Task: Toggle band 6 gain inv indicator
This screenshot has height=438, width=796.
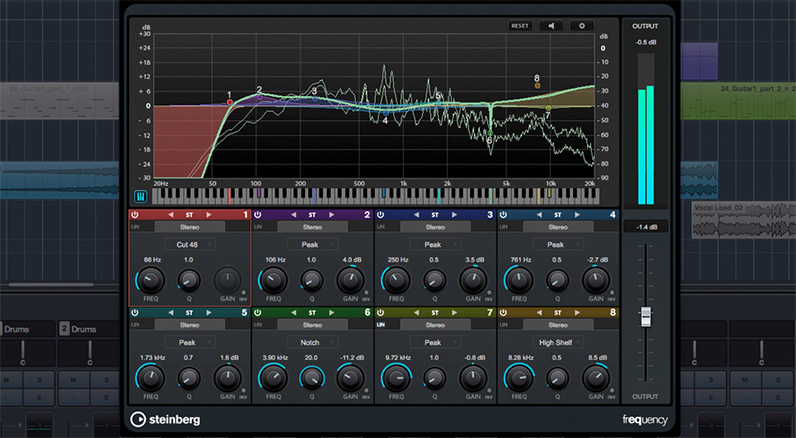Action: 366,391
